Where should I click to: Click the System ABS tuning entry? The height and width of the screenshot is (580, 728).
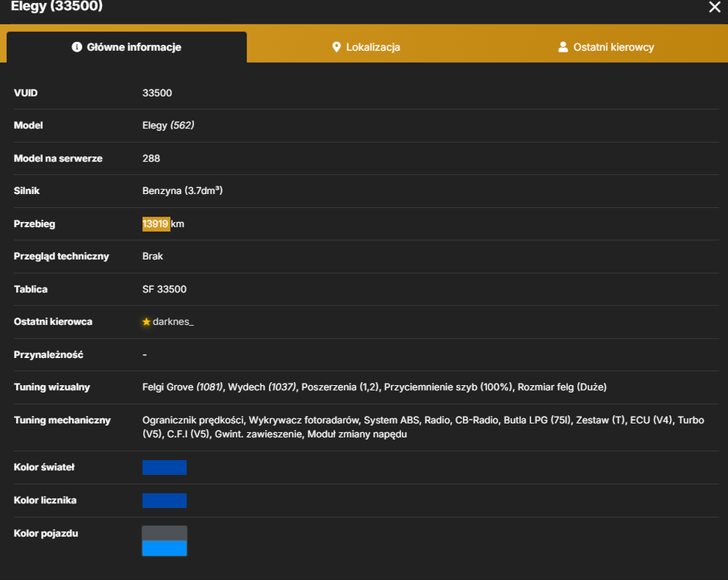[x=391, y=420]
